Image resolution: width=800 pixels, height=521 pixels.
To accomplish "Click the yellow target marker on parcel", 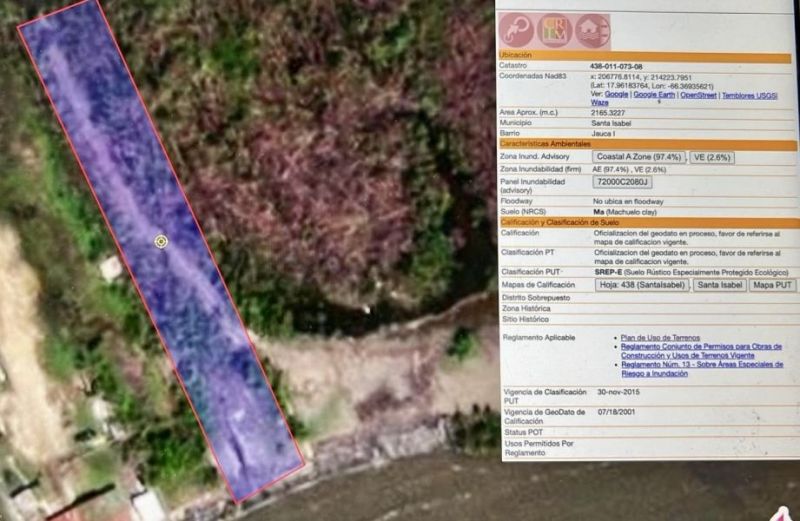I will [x=161, y=241].
